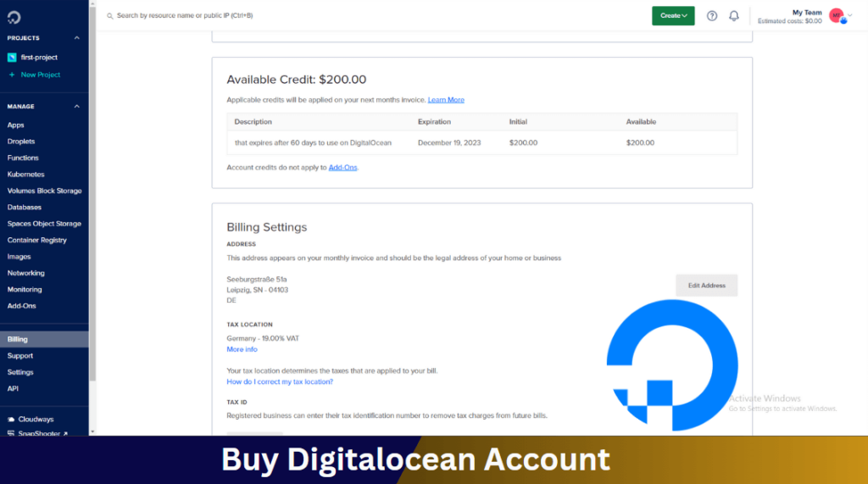Click the DigitalOcean logo in sidebar
Viewport: 868px width, 484px height.
[14, 17]
